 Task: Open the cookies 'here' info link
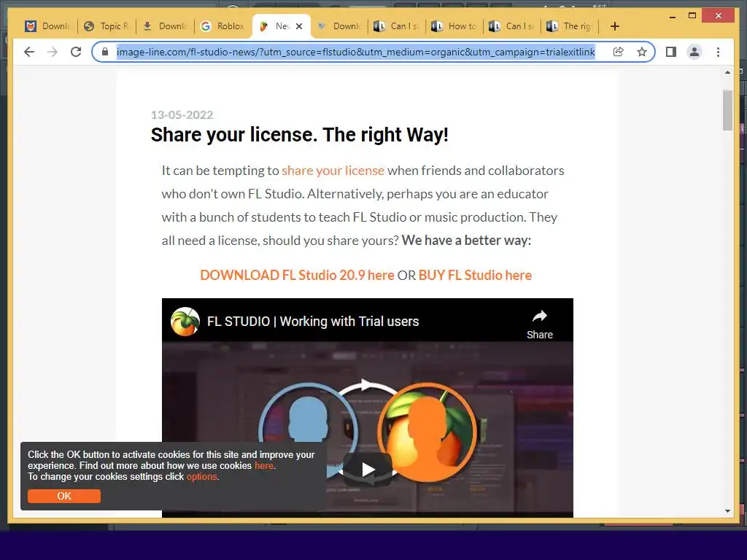pyautogui.click(x=264, y=466)
